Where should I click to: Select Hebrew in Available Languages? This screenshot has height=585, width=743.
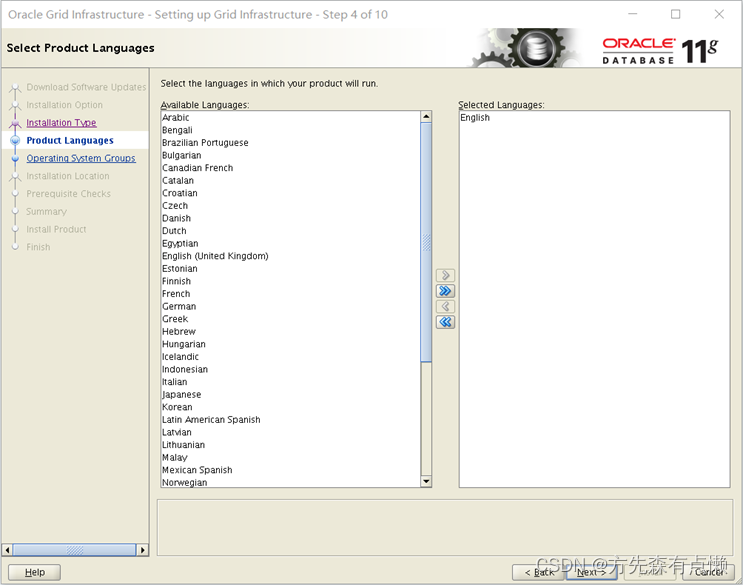pyautogui.click(x=290, y=332)
